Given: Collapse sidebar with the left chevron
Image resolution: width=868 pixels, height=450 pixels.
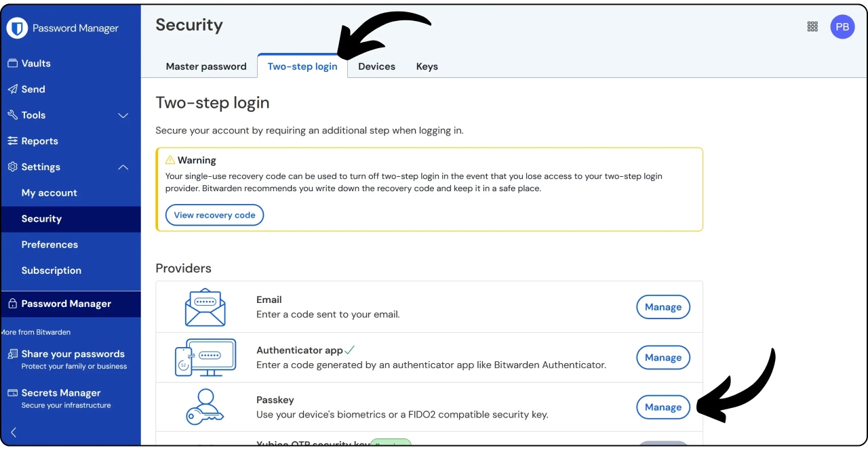Looking at the screenshot, I should [x=13, y=432].
